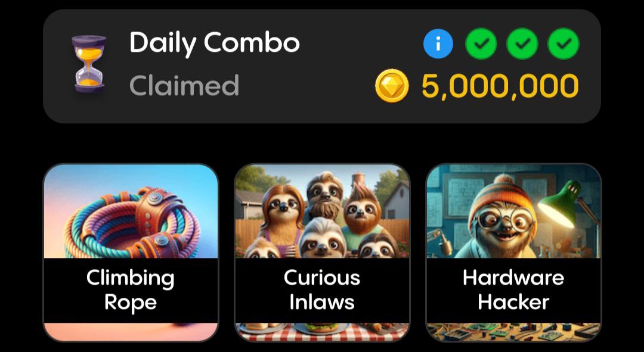Select the first green checkmark circle
Screen dimensions: 644x352
481,43
